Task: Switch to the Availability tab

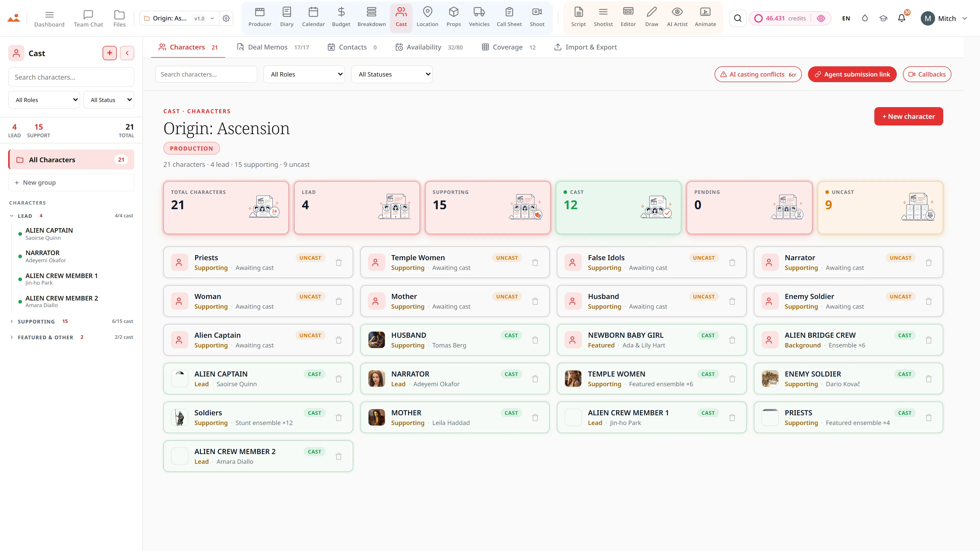Action: [429, 47]
